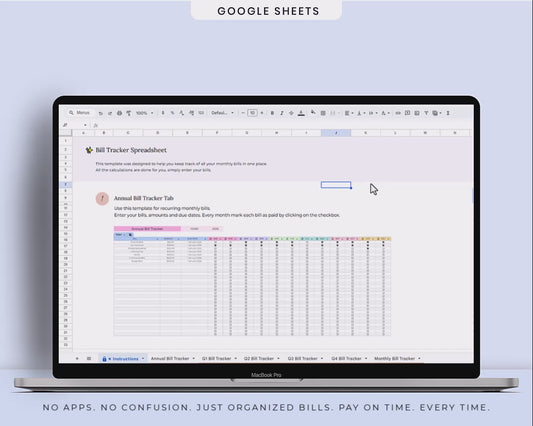Open Annual Bill Tracker tab dropdown arrow
533x426 pixels.
pyautogui.click(x=193, y=358)
